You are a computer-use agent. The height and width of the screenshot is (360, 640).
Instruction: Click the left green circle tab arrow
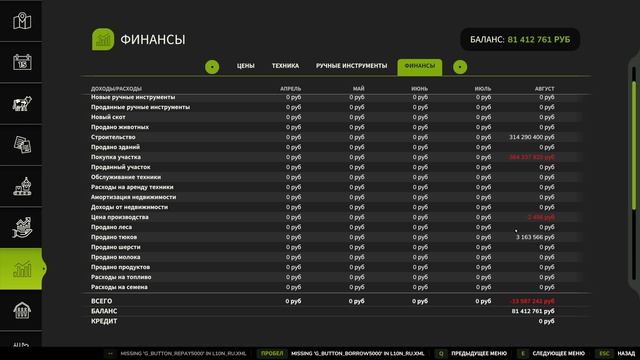[x=212, y=67]
